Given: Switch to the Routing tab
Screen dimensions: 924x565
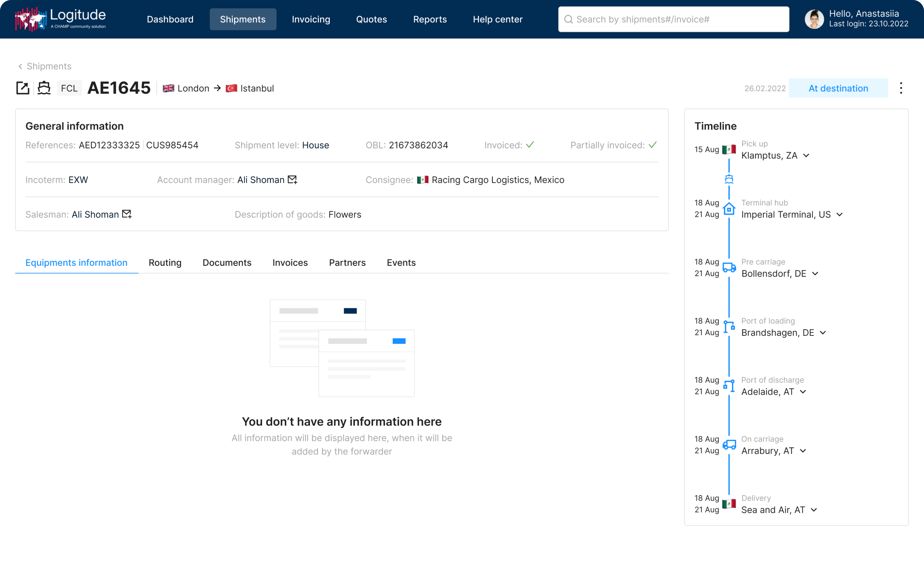Looking at the screenshot, I should [165, 263].
